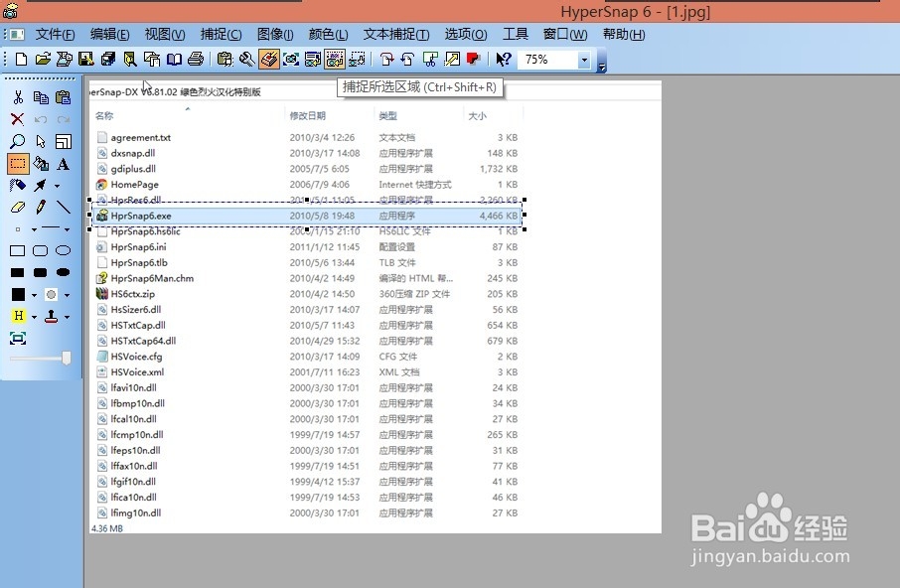Click the drawing panel slider handle
The height and width of the screenshot is (588, 900).
[x=67, y=358]
